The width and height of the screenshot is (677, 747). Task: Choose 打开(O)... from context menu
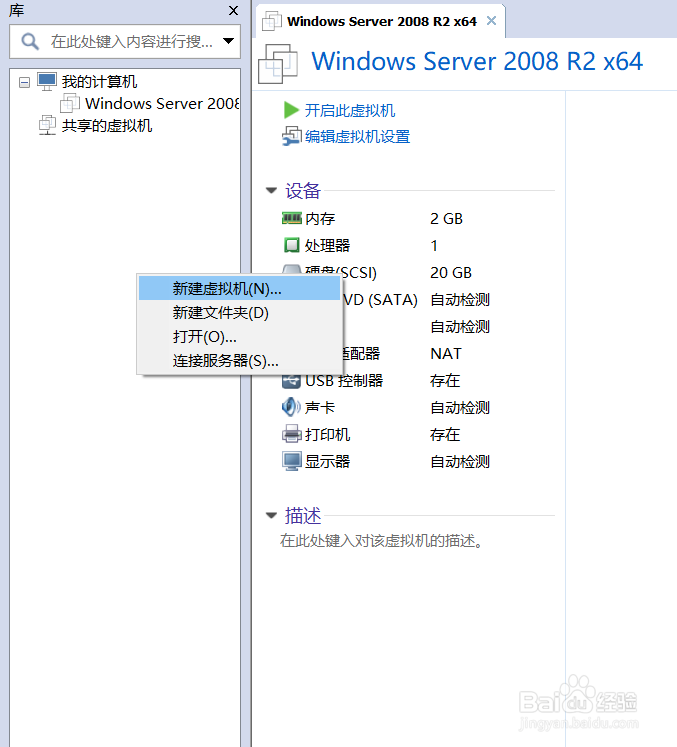pyautogui.click(x=239, y=337)
